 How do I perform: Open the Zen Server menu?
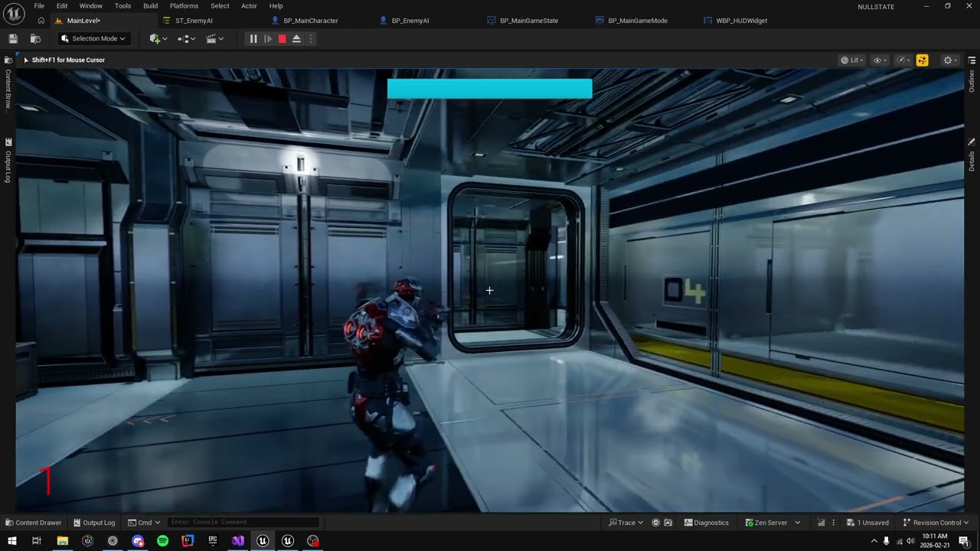(x=773, y=523)
